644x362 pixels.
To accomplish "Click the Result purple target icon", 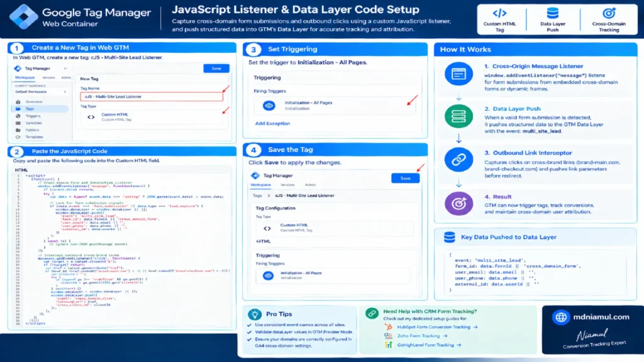I will point(458,203).
